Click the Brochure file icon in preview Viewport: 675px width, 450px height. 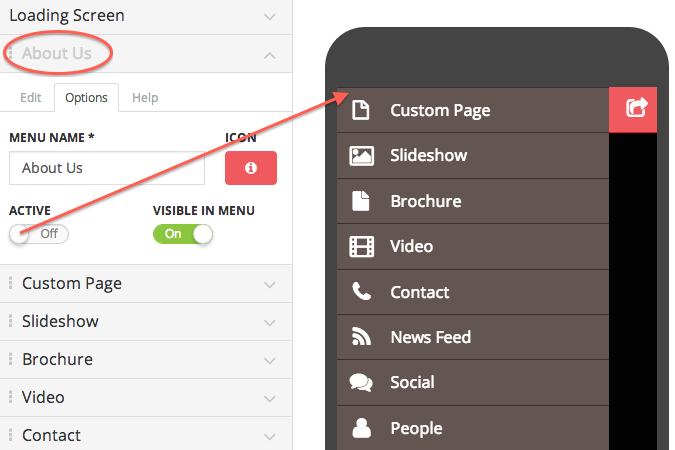tap(361, 201)
